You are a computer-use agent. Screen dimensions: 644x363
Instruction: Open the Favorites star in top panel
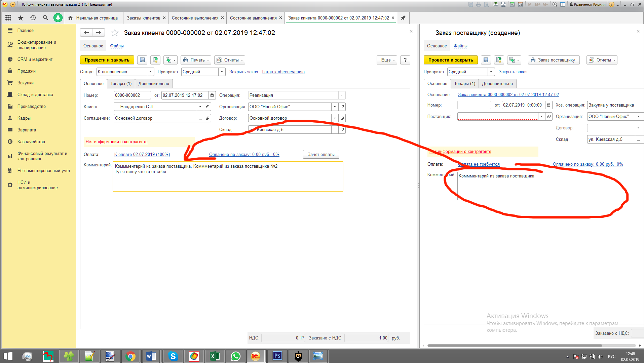(x=21, y=18)
